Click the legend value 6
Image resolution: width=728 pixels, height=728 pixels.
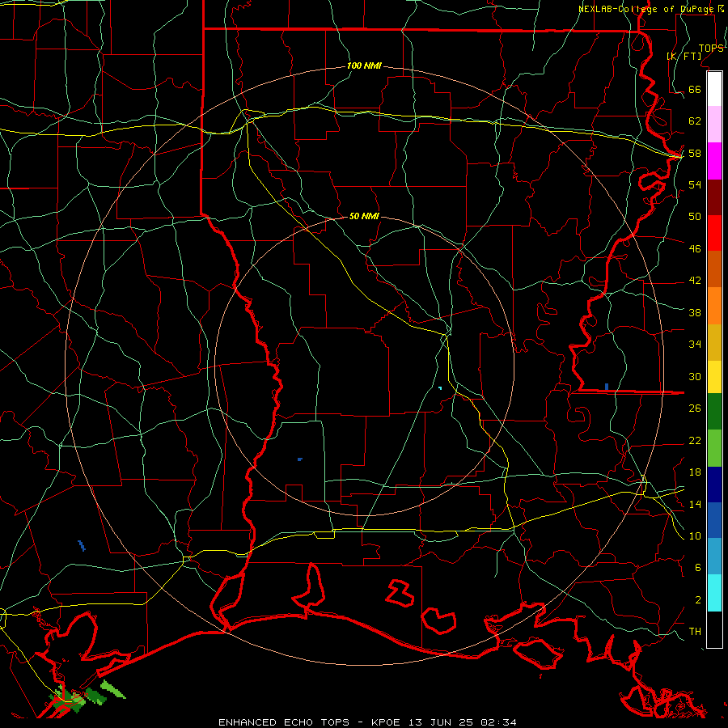pos(697,567)
